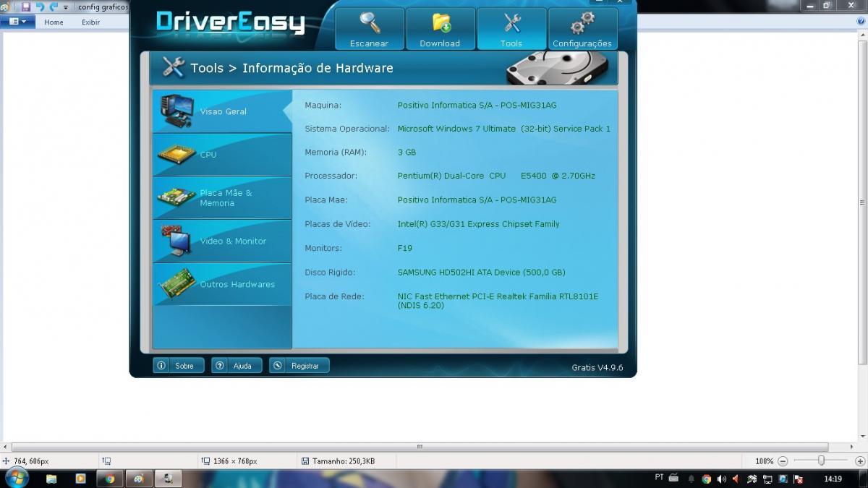Click the download folder icon
Viewport: 868px width, 488px height.
(x=441, y=23)
